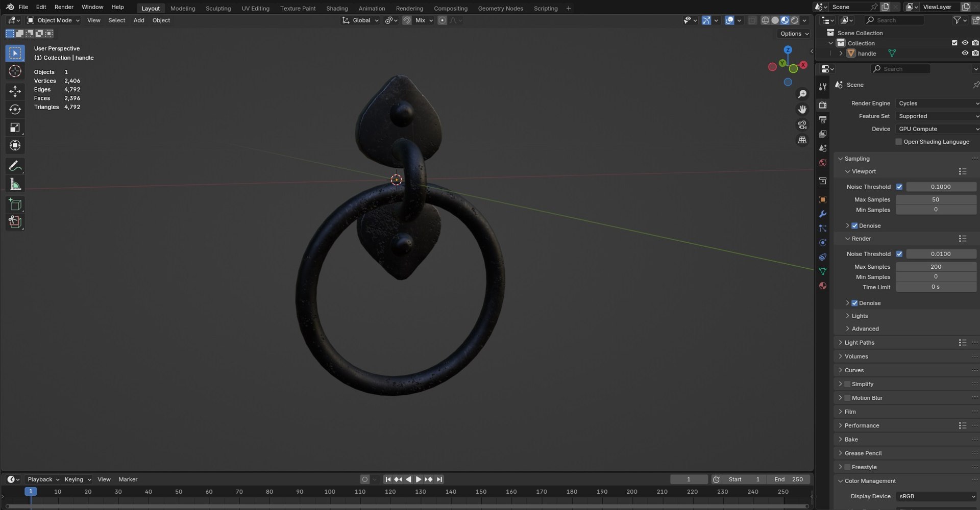This screenshot has height=510, width=980.
Task: Jump to the timeline start
Action: (x=388, y=479)
